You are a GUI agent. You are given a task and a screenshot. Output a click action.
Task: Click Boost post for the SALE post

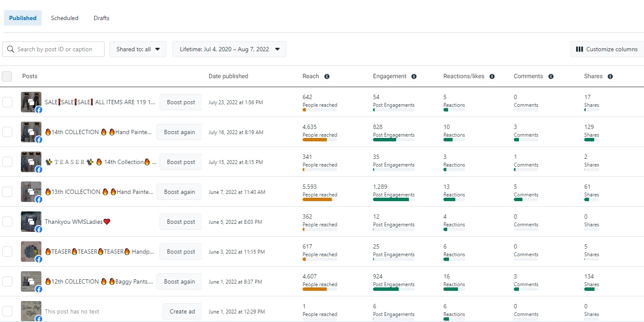(x=181, y=102)
